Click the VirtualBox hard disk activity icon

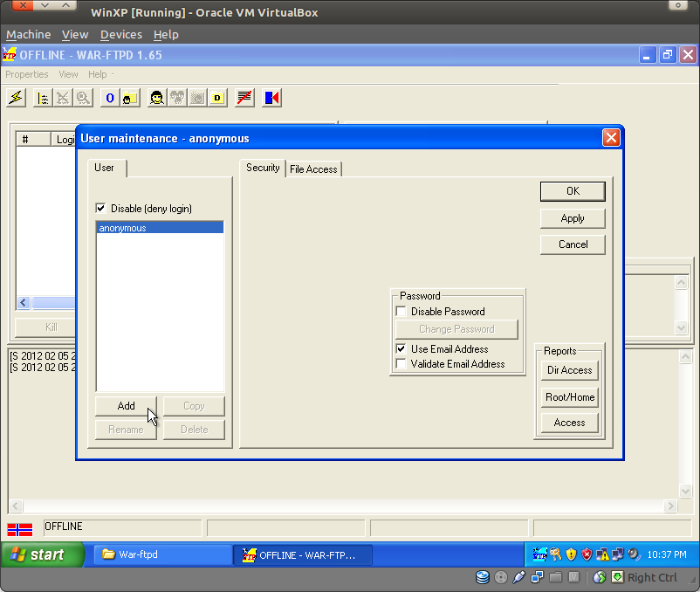pyautogui.click(x=483, y=577)
